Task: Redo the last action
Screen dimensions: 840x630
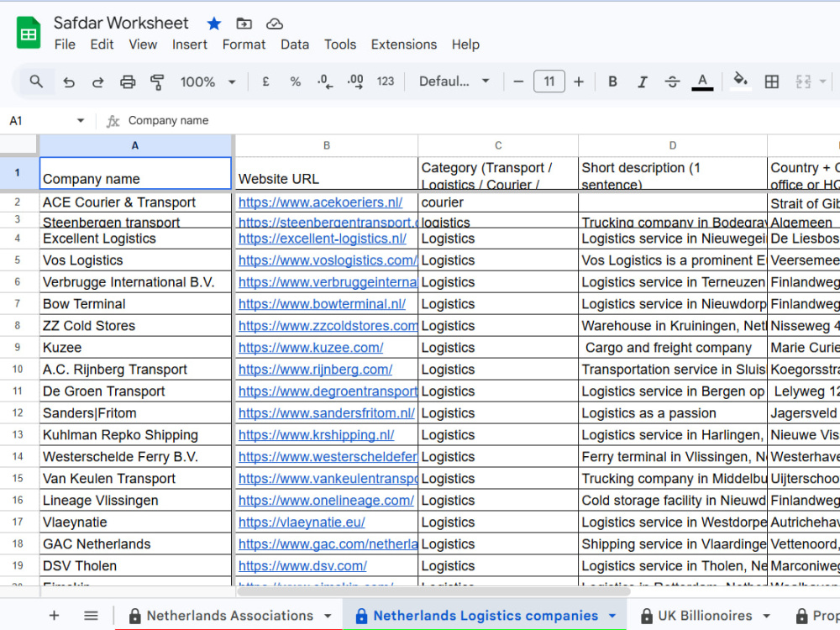Action: 97,82
